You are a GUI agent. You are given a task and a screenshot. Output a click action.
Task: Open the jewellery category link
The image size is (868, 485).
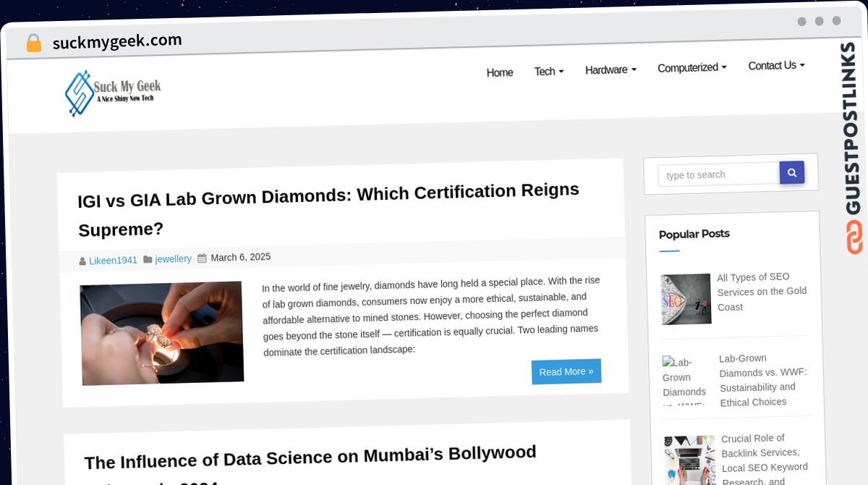[x=174, y=258]
